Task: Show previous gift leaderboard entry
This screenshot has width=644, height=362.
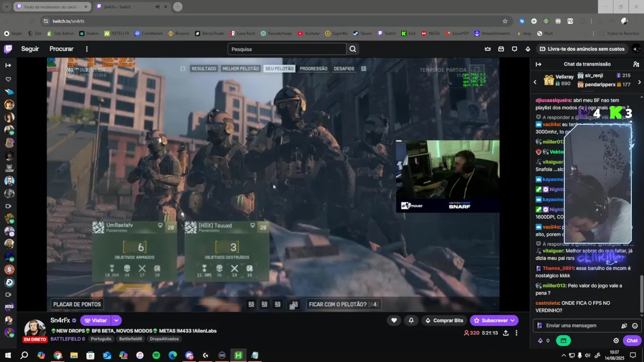Action: click(535, 82)
